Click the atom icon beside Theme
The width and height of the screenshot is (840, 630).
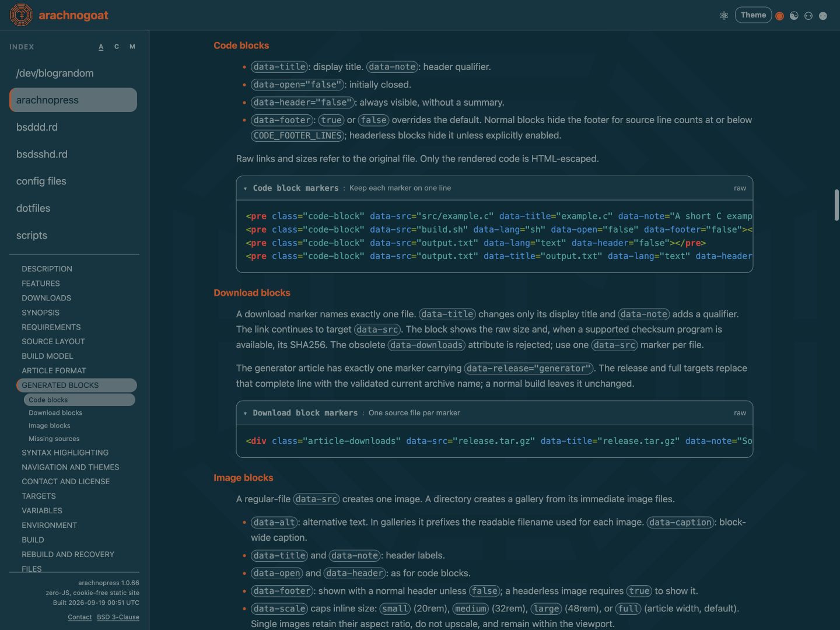click(724, 16)
